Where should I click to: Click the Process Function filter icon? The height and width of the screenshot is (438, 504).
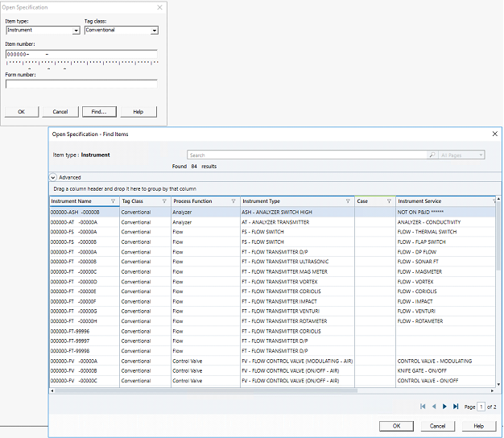point(233,201)
